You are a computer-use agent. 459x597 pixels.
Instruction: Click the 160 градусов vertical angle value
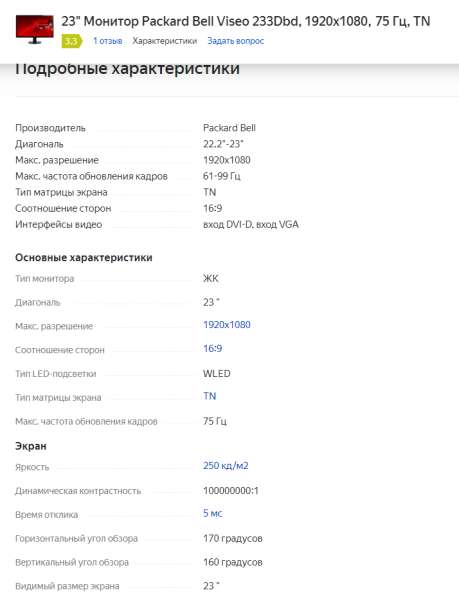[233, 562]
